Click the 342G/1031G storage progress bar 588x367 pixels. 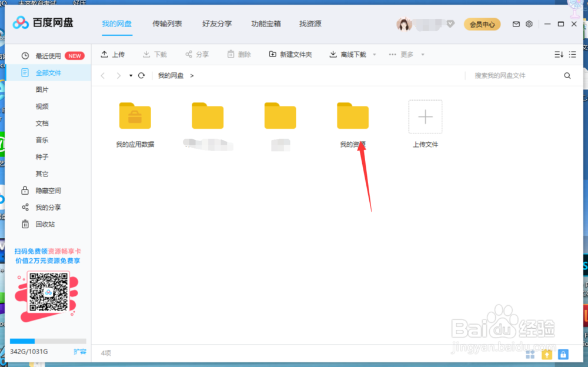48,341
